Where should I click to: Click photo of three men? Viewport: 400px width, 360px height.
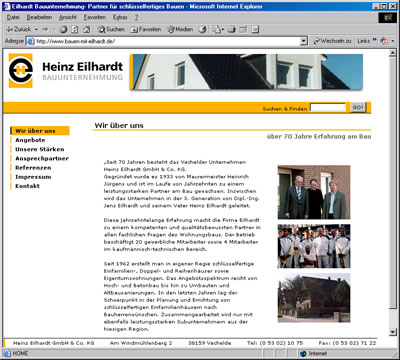314,192
